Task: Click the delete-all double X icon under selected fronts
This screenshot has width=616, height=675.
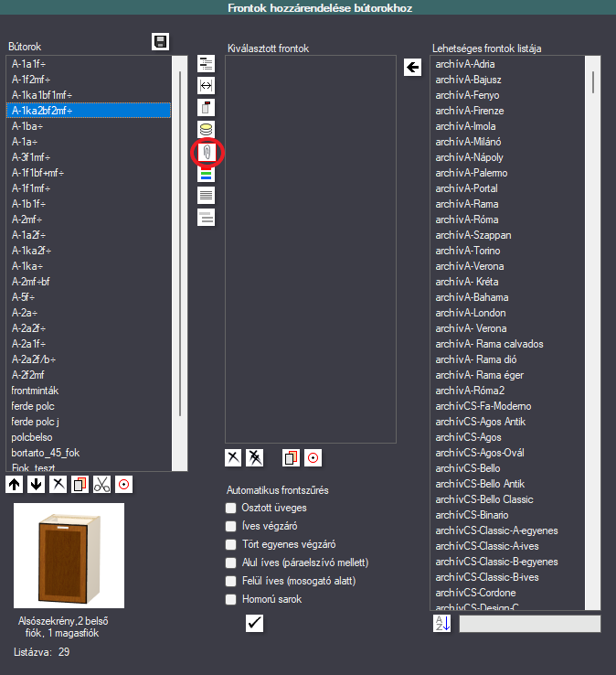Action: pyautogui.click(x=255, y=457)
